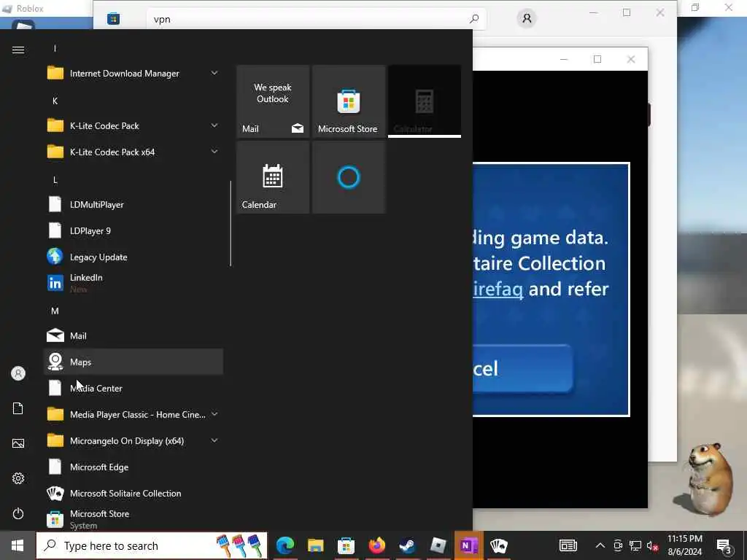The image size is (747, 560).
Task: Open Steam from the taskbar
Action: pos(407,545)
